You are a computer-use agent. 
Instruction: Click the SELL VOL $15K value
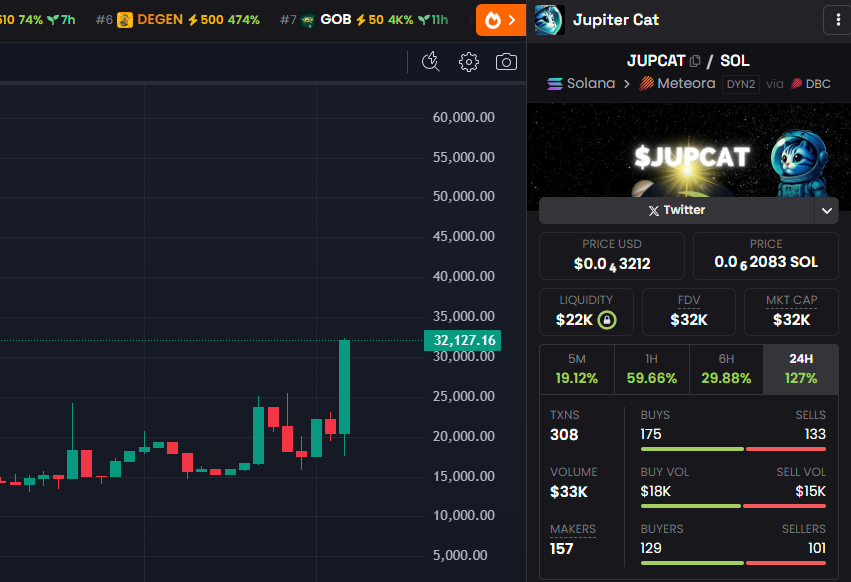(x=810, y=491)
